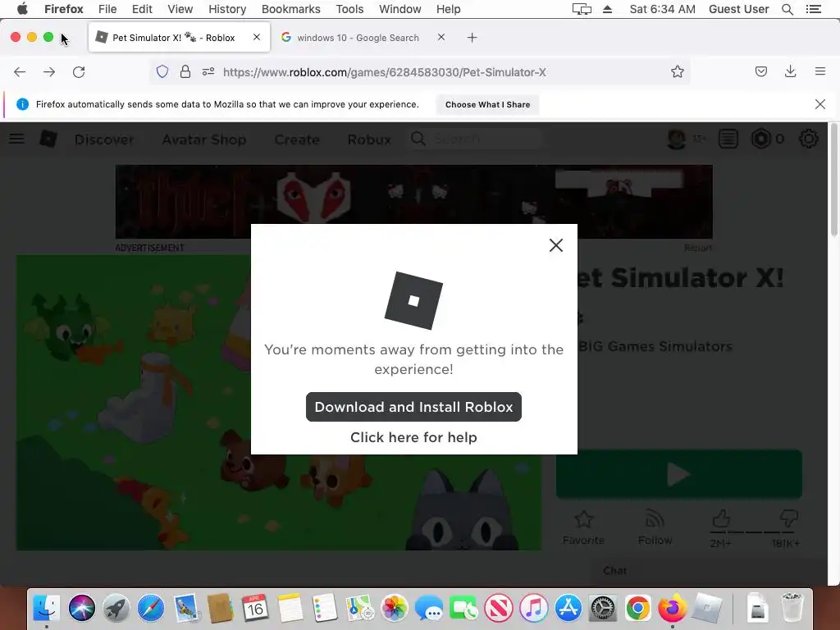The image size is (840, 630).
Task: Open the Roblox user avatar profile
Action: (677, 139)
